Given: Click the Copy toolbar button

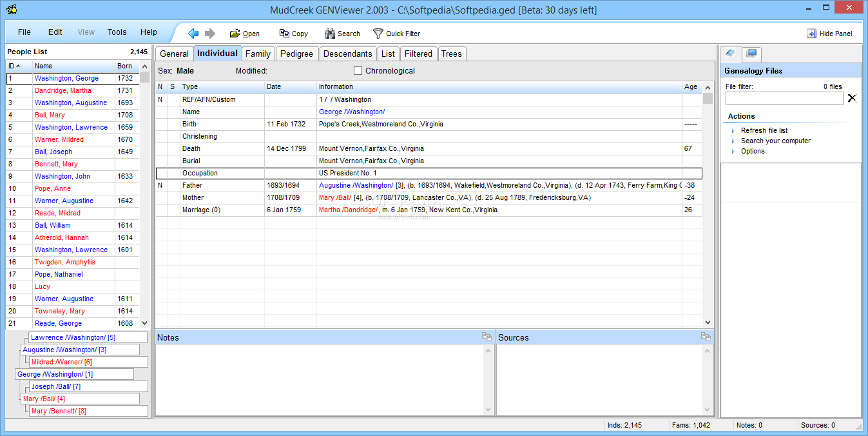Looking at the screenshot, I should point(294,34).
